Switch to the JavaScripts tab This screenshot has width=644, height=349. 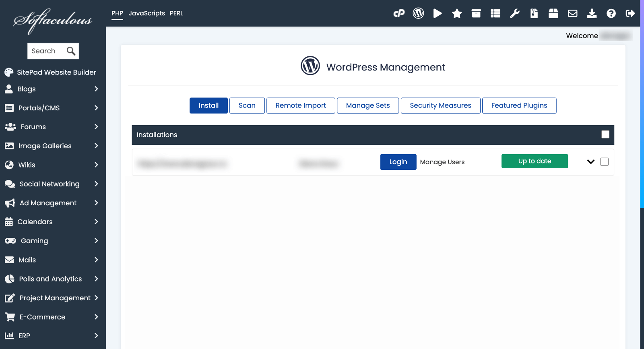point(147,13)
